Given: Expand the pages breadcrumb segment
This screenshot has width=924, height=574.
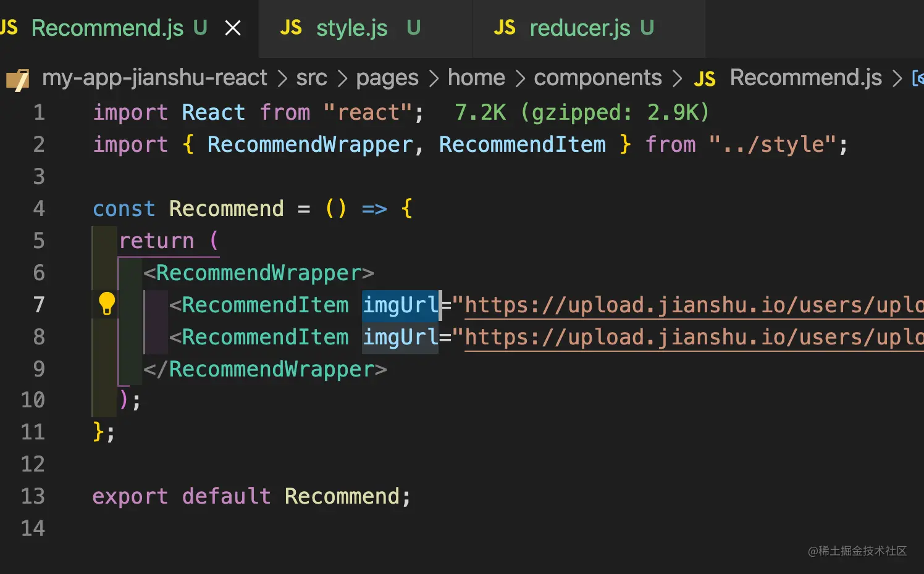Looking at the screenshot, I should 387,78.
